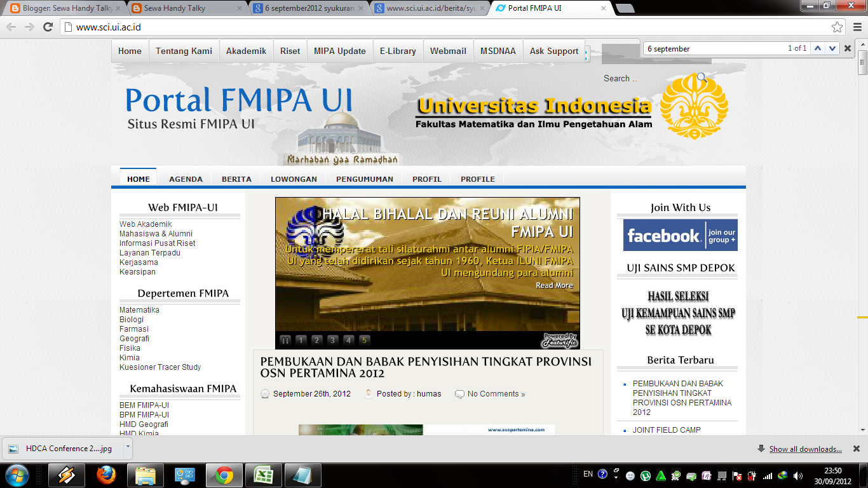Viewport: 868px width, 488px height.
Task: Open the AGENDA section in the site navigation
Action: (185, 179)
